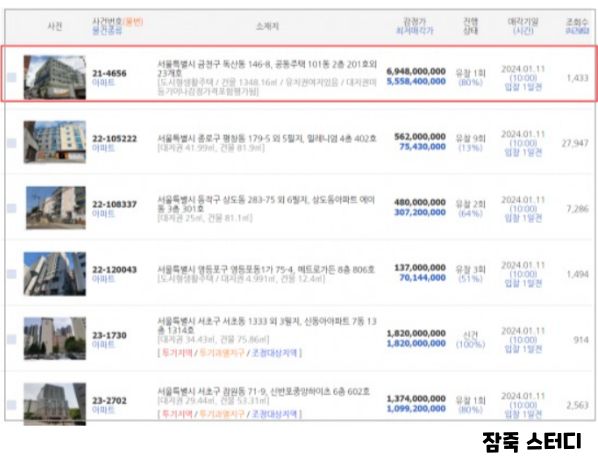Screen dimensions: 598x464
Task: Tick the checkbox for case 21-4656
Action: point(12,77)
